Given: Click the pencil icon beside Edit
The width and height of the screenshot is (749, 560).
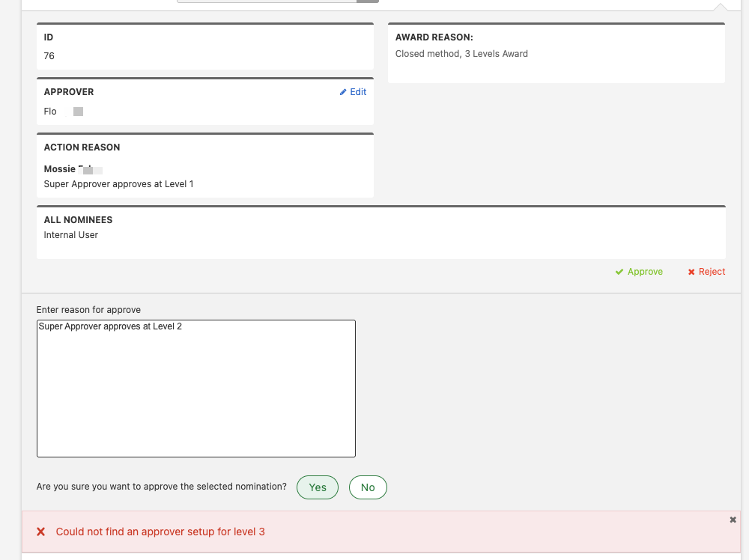Looking at the screenshot, I should [343, 92].
